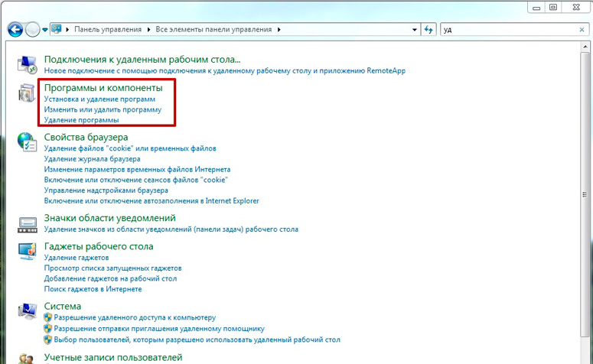Refresh the Control Panel view
593x364 pixels.
pyautogui.click(x=428, y=30)
